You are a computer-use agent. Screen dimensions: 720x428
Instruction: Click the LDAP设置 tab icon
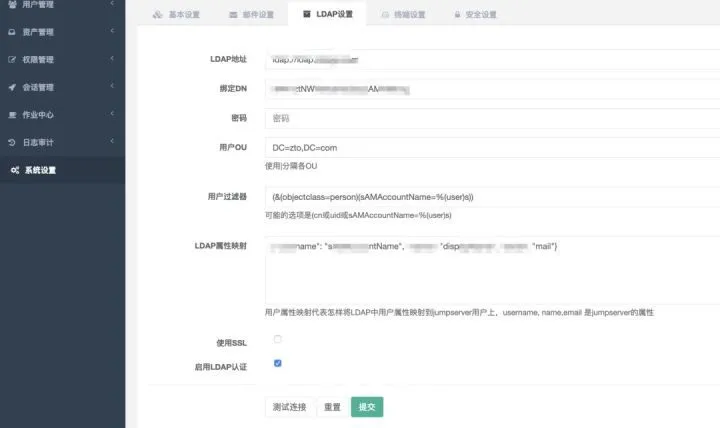(x=307, y=14)
